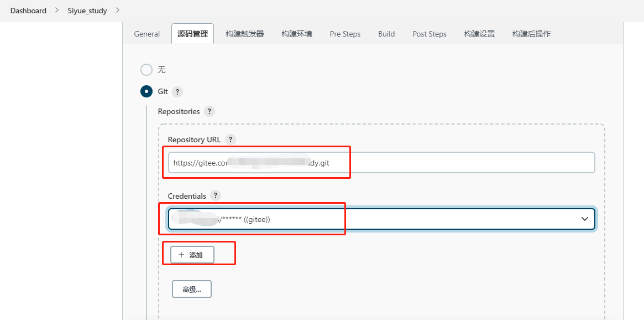
Task: Click the 高级... button
Action: [192, 289]
